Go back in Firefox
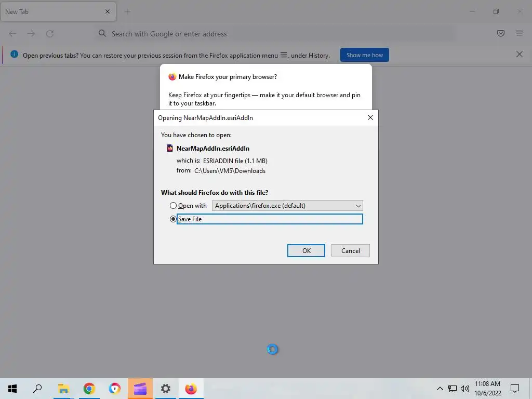Image resolution: width=532 pixels, height=399 pixels. point(12,34)
